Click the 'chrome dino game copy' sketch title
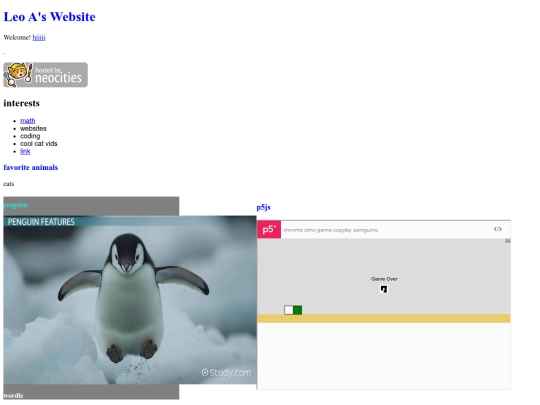540x405 pixels. 312,230
